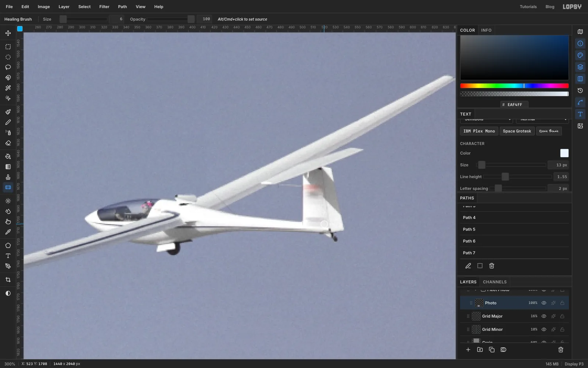Select the Crop tool

click(x=8, y=280)
